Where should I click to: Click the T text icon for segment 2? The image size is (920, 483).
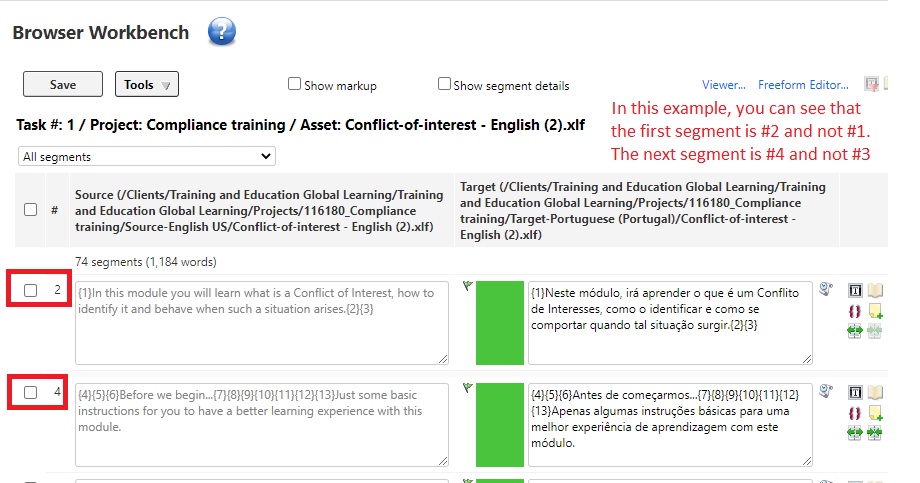pos(855,290)
